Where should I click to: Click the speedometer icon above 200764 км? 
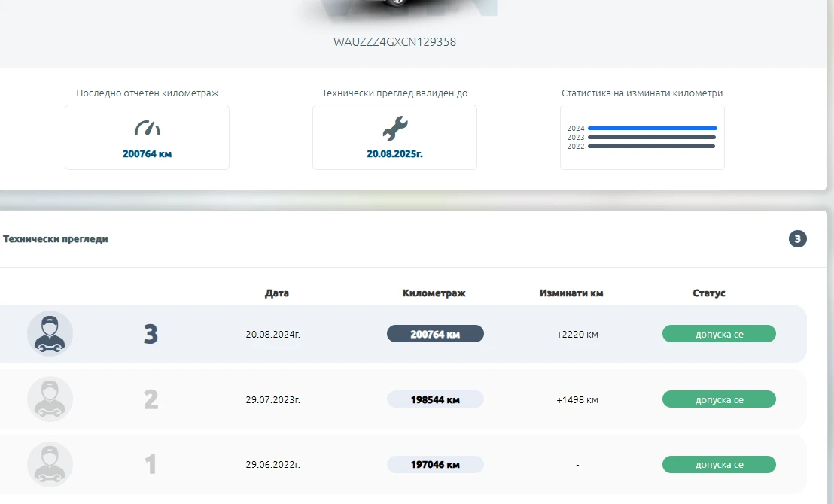(x=147, y=128)
